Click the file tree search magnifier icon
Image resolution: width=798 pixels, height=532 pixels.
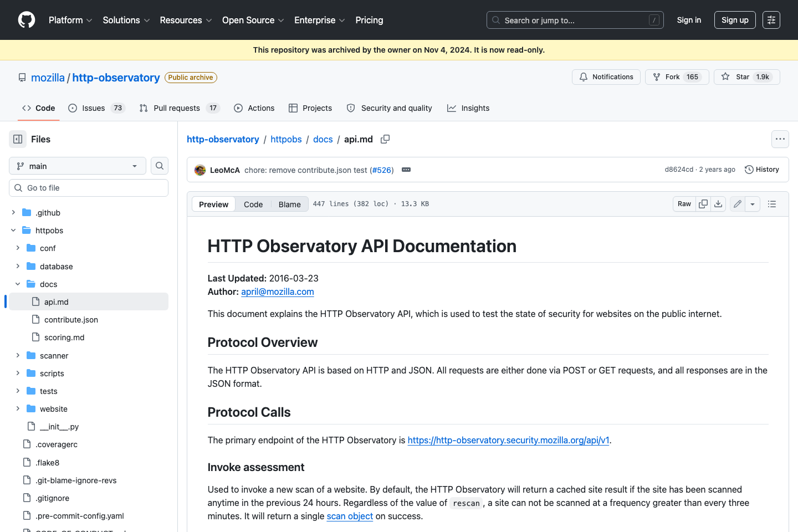pyautogui.click(x=159, y=166)
